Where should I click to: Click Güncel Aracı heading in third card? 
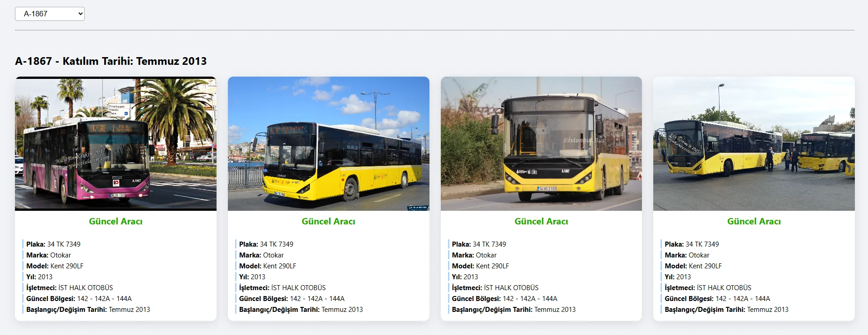click(x=541, y=221)
